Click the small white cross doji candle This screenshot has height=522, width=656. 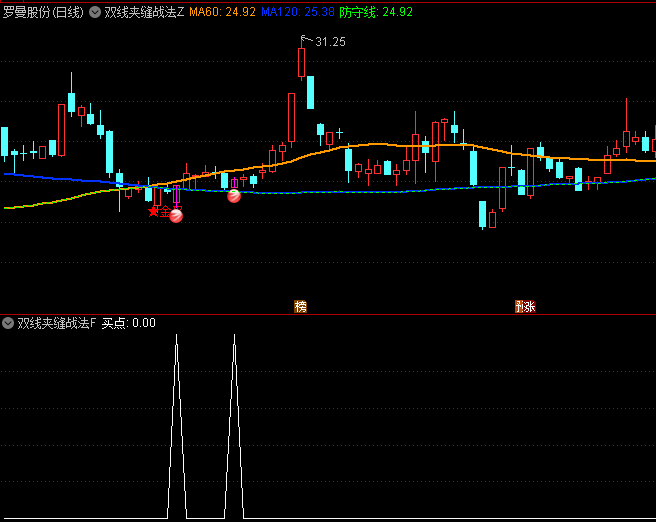click(340, 132)
